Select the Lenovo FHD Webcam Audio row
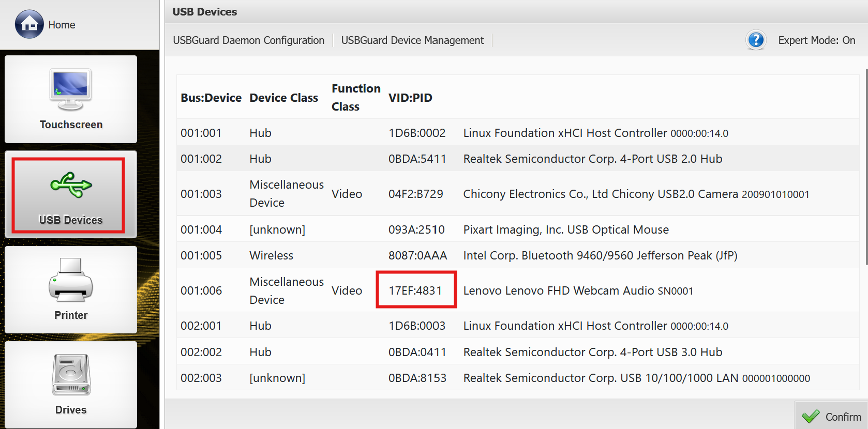 (x=577, y=290)
